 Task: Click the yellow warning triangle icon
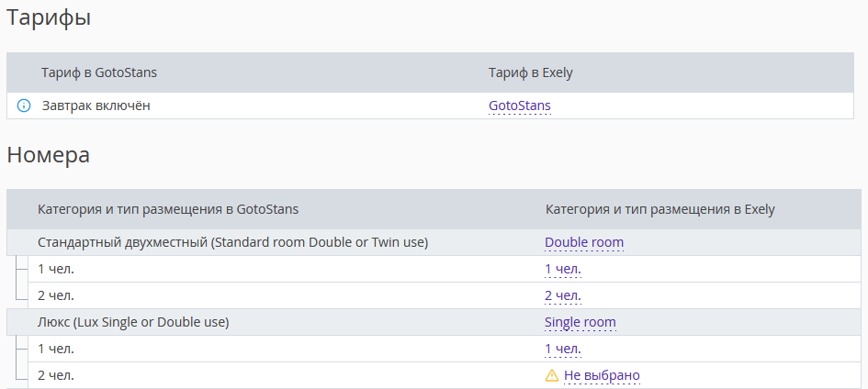(x=552, y=376)
